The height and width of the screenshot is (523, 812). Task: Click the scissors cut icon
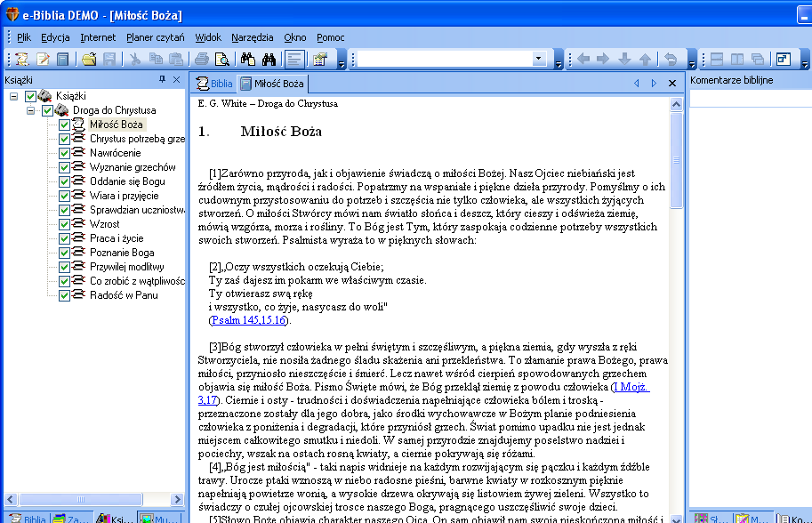point(135,60)
